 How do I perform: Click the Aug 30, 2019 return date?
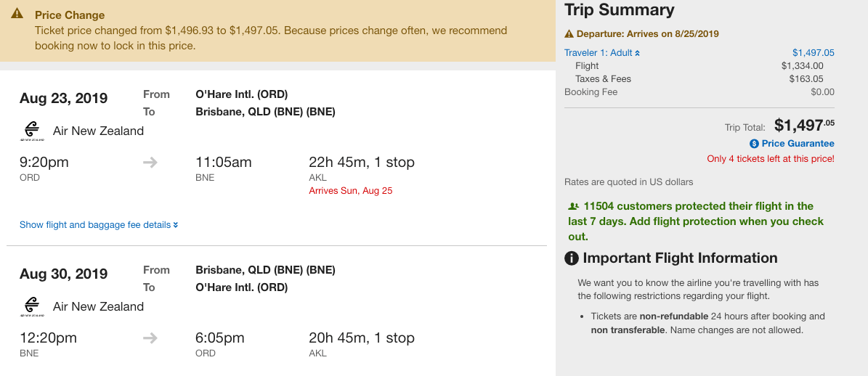pyautogui.click(x=63, y=274)
